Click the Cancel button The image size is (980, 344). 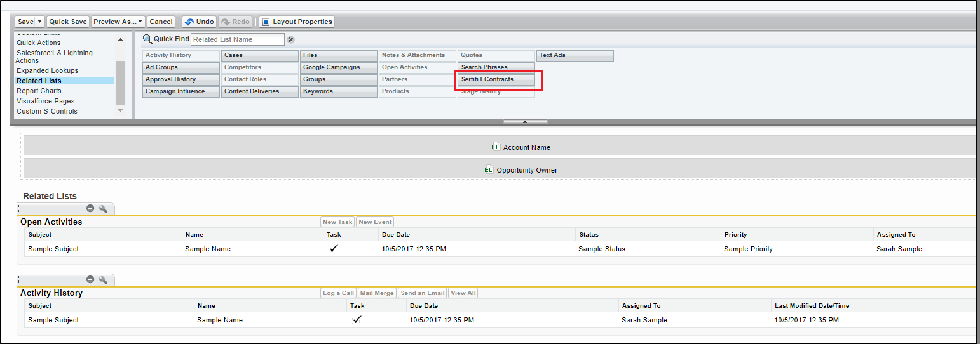[x=161, y=22]
